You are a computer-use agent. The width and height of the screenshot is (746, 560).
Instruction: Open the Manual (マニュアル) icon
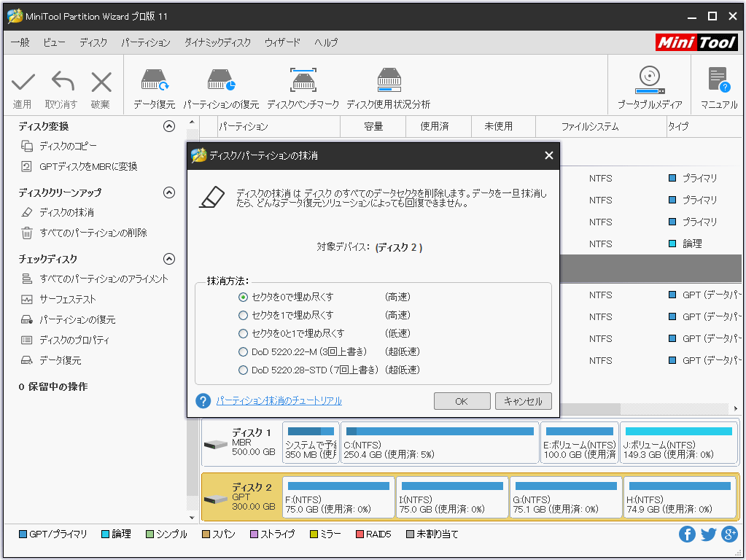(718, 80)
